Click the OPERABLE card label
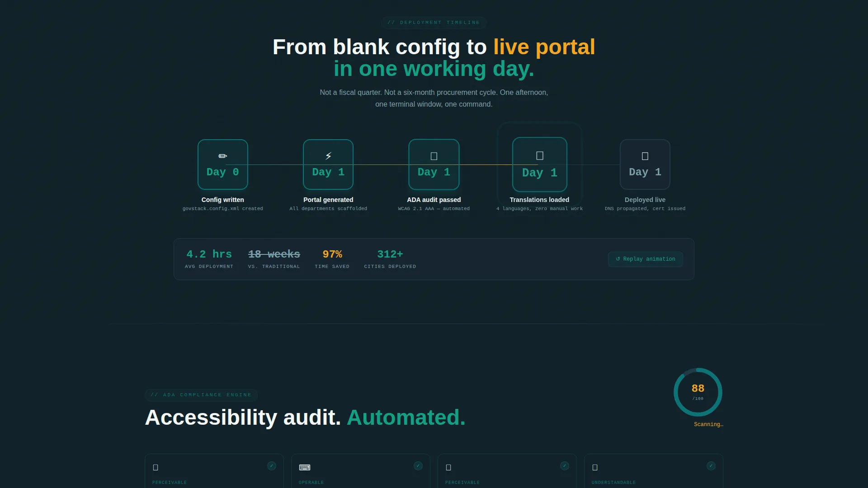 (311, 483)
